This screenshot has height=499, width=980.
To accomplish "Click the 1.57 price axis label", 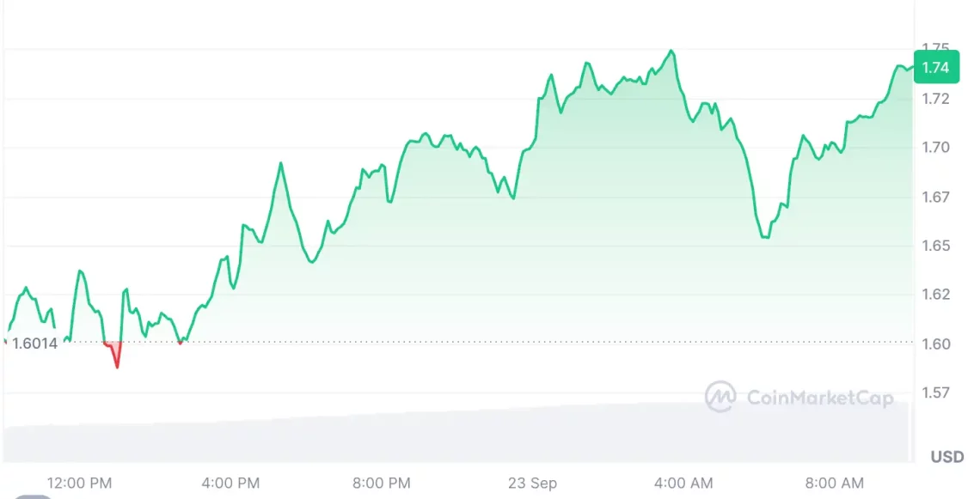I will 935,393.
